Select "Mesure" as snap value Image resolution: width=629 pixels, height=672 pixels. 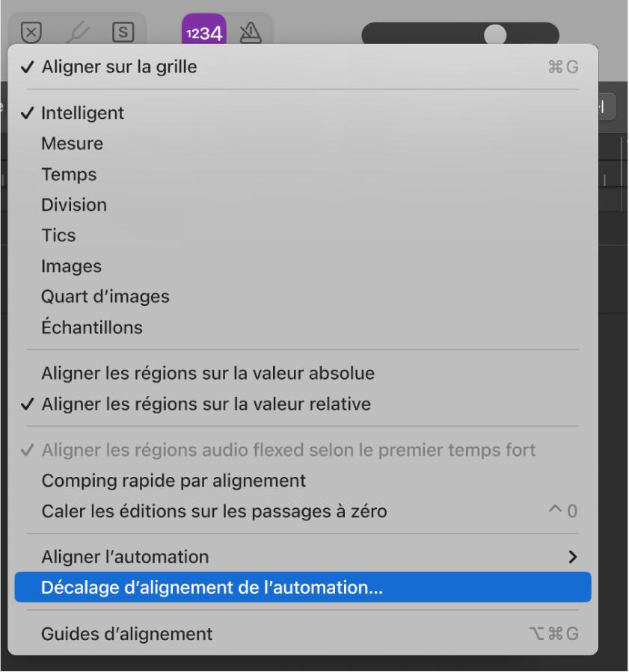72,144
